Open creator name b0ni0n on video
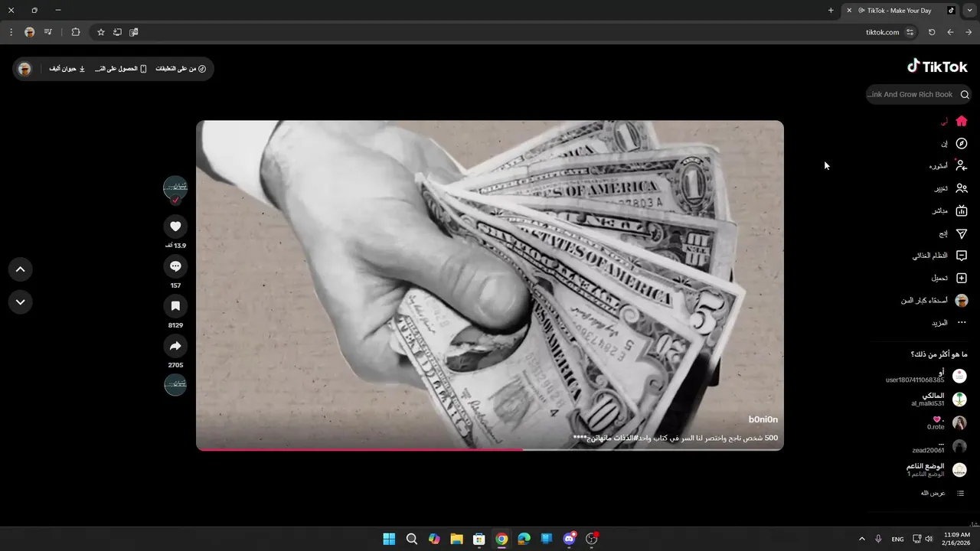980x551 pixels. (x=763, y=419)
